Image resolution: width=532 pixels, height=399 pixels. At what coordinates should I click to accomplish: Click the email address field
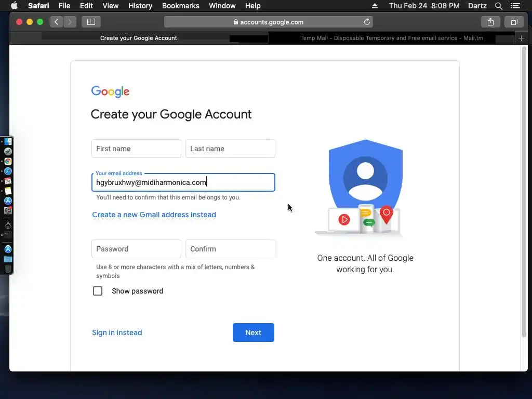183,182
